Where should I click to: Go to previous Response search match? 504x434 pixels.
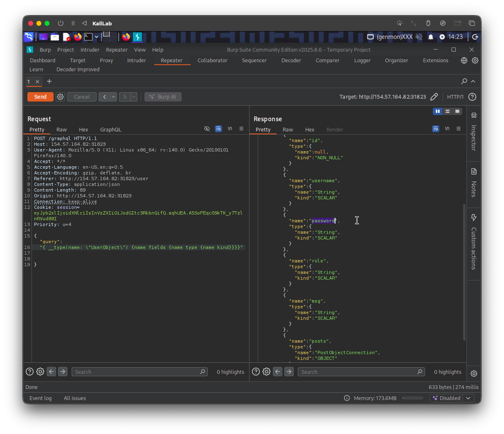pyautogui.click(x=277, y=372)
